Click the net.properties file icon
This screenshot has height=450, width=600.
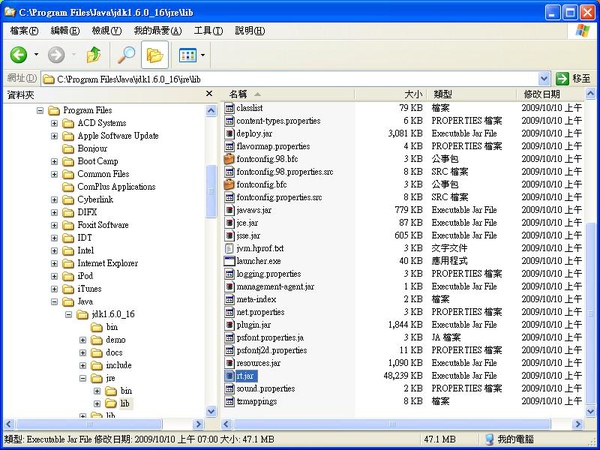(x=229, y=312)
